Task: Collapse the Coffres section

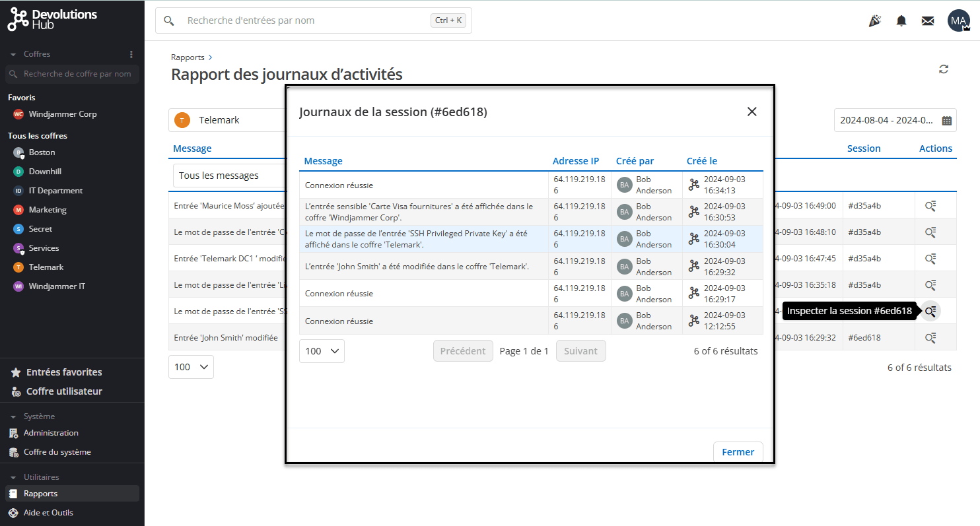Action: (13, 54)
